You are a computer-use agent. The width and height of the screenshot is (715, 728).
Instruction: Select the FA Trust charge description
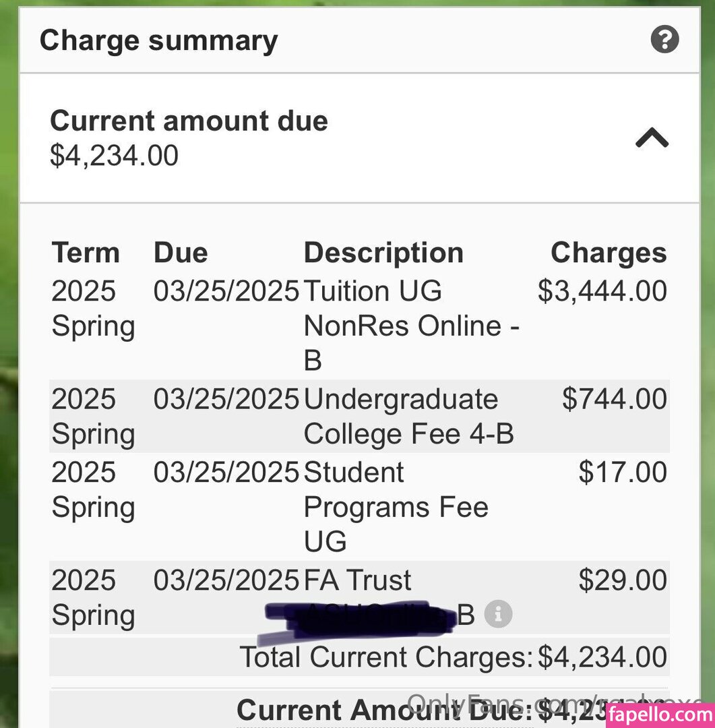358,581
